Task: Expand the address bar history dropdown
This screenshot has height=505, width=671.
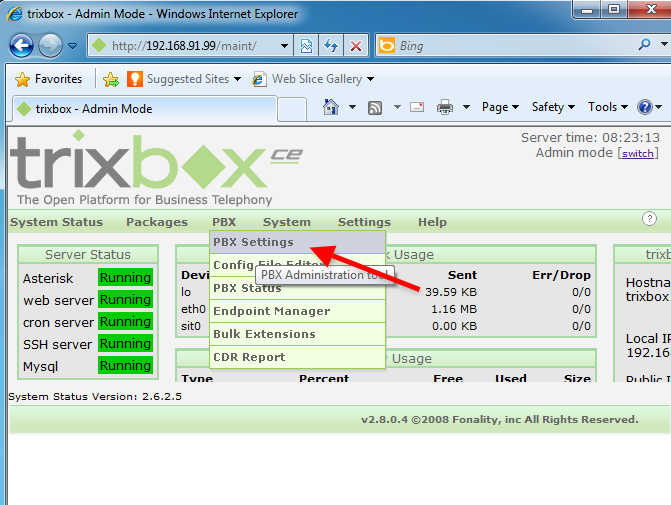Action: tap(284, 45)
